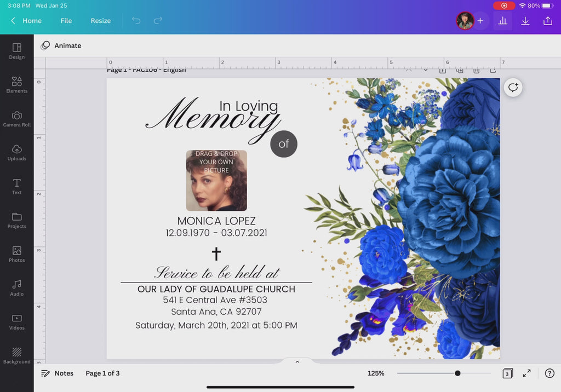Image resolution: width=561 pixels, height=392 pixels.
Task: Click the zoom slider handle
Action: point(457,373)
